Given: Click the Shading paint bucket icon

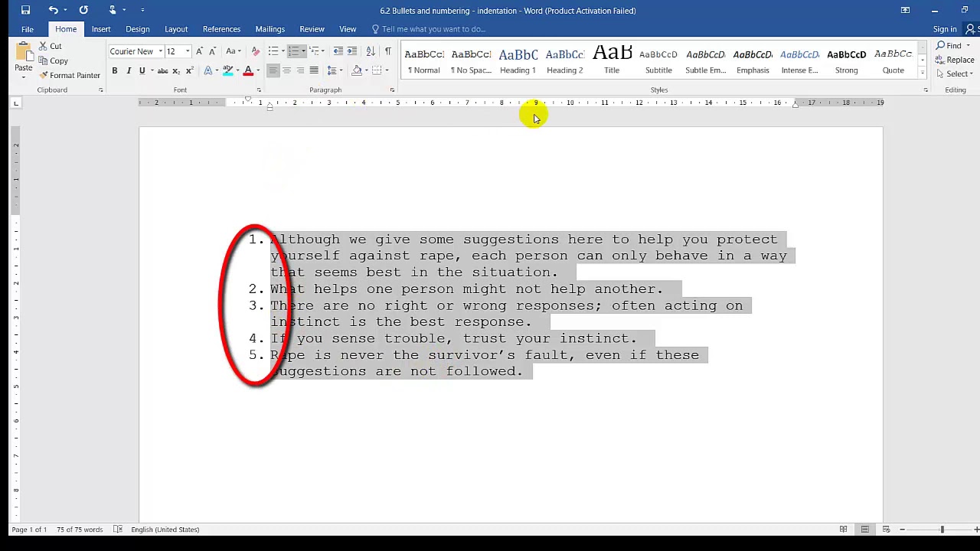Looking at the screenshot, I should click(357, 70).
